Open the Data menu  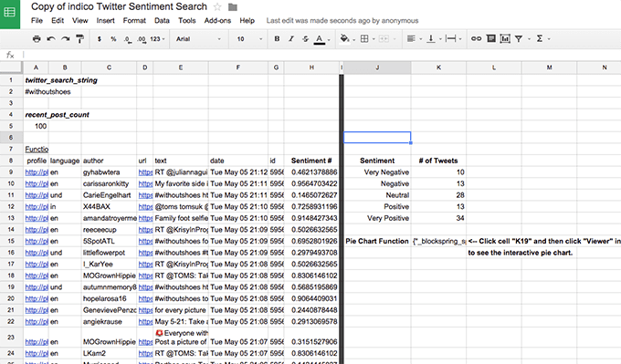coord(162,21)
